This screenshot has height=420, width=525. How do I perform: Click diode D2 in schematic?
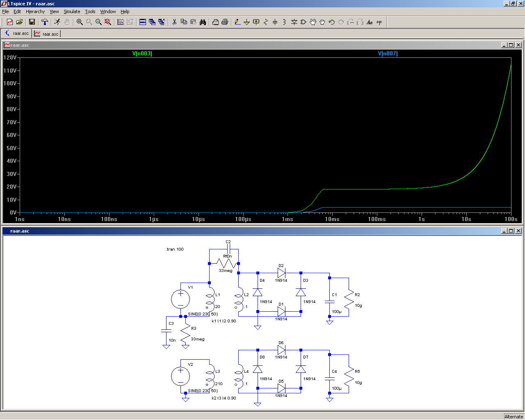[x=281, y=273]
